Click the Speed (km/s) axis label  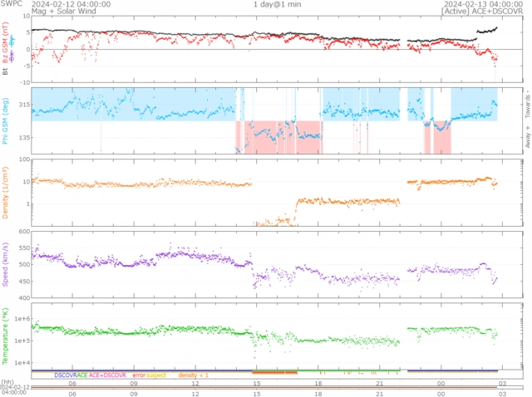[7, 265]
